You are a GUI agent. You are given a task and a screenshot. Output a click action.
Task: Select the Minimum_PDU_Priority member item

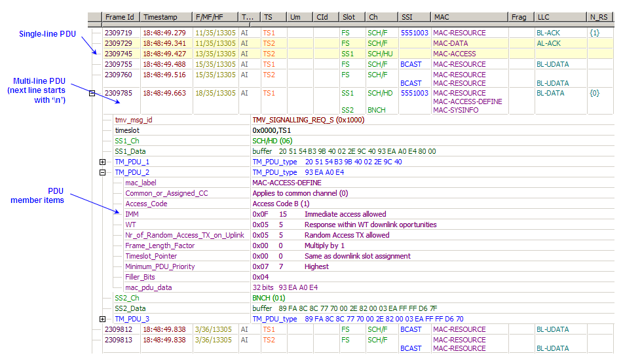[x=160, y=266]
